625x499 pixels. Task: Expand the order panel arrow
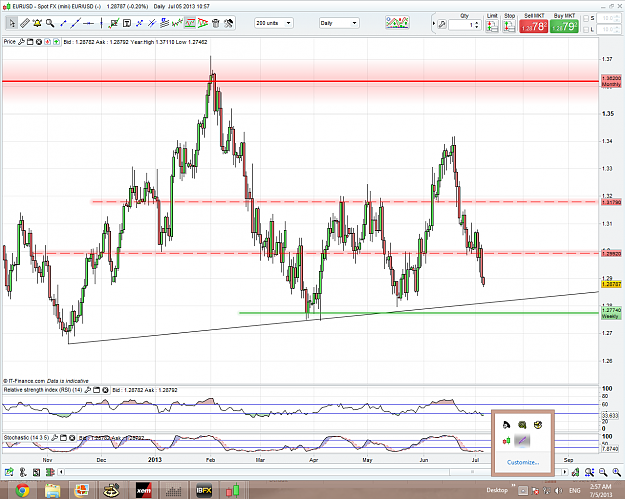coord(434,24)
